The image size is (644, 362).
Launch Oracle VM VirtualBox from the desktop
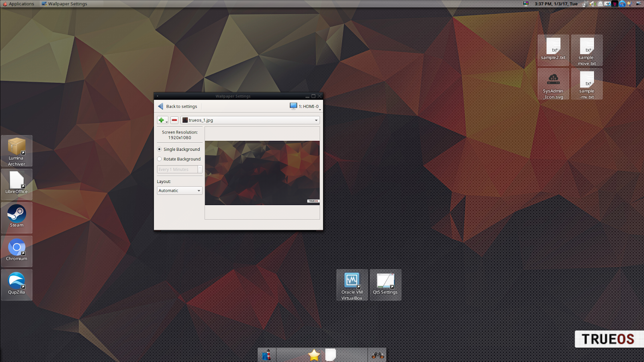pyautogui.click(x=351, y=281)
